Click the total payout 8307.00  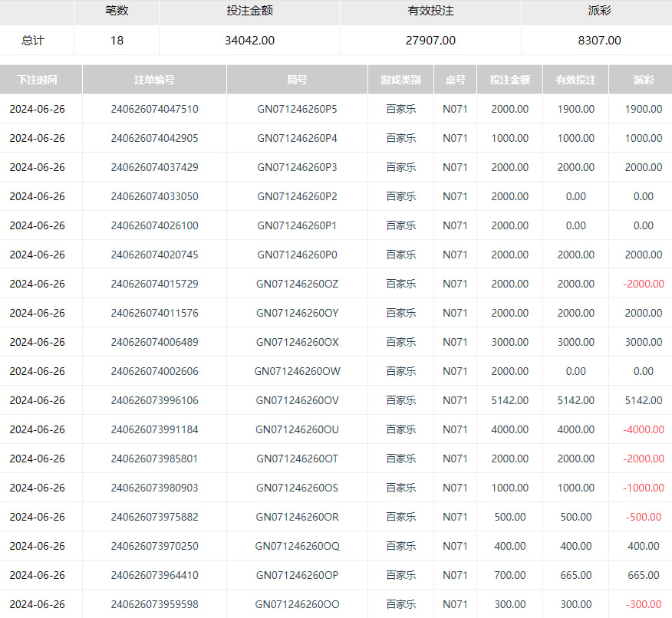(596, 41)
